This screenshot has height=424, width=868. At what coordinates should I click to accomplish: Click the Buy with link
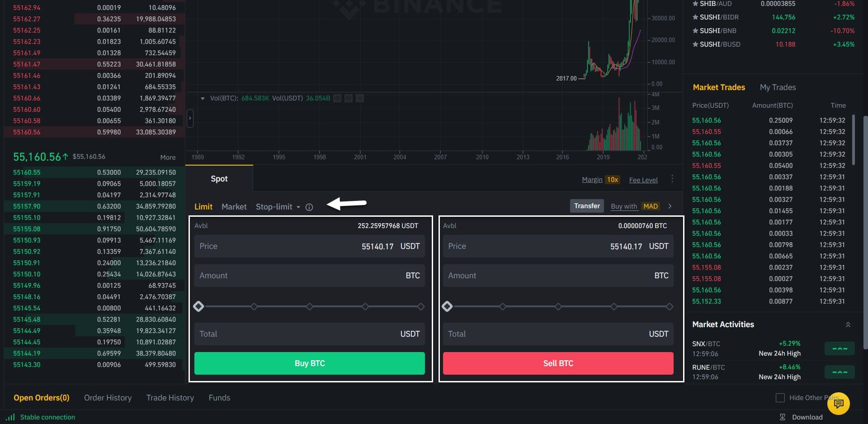624,206
